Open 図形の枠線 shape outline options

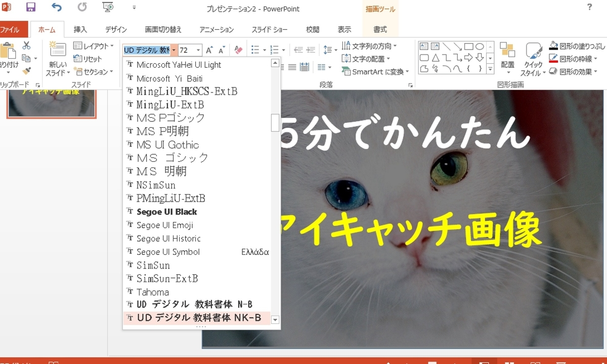tap(574, 59)
